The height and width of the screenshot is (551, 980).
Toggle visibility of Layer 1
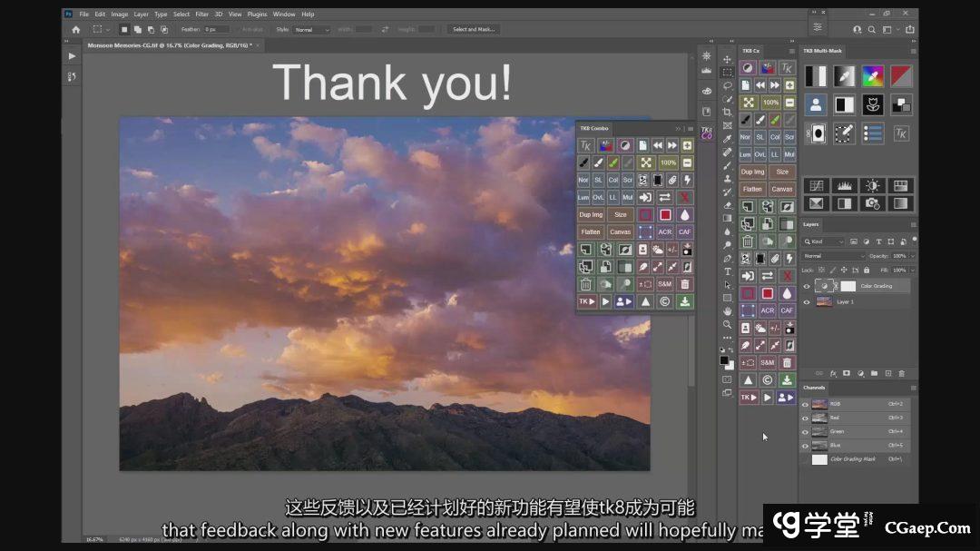807,302
